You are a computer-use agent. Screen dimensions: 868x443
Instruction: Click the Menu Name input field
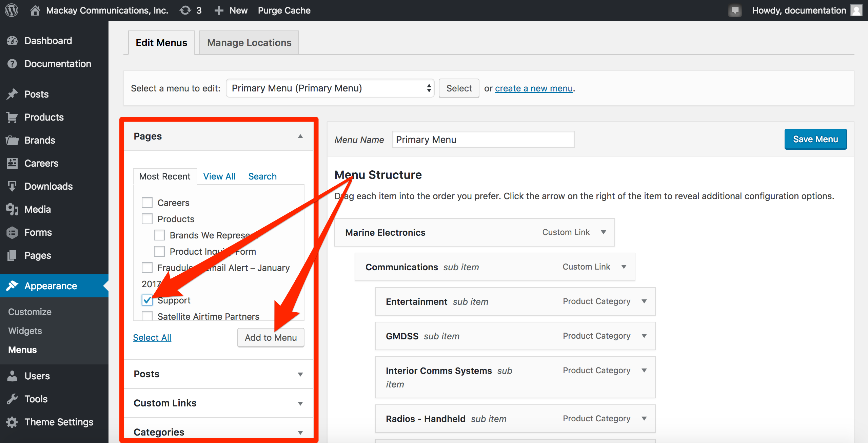pos(483,140)
